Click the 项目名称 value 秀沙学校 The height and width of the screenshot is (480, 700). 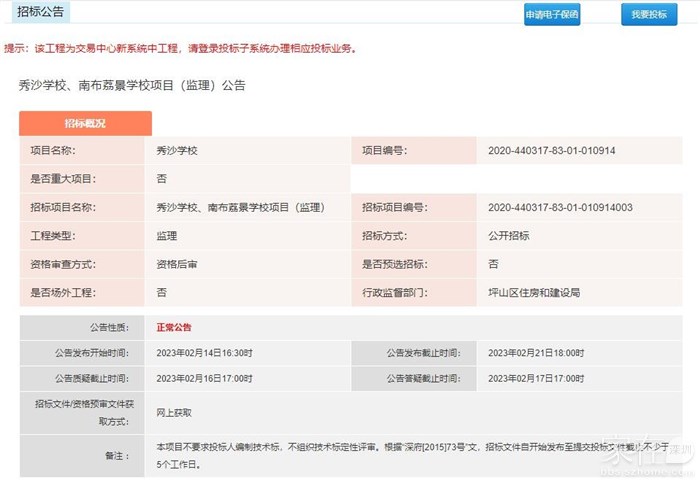point(177,151)
